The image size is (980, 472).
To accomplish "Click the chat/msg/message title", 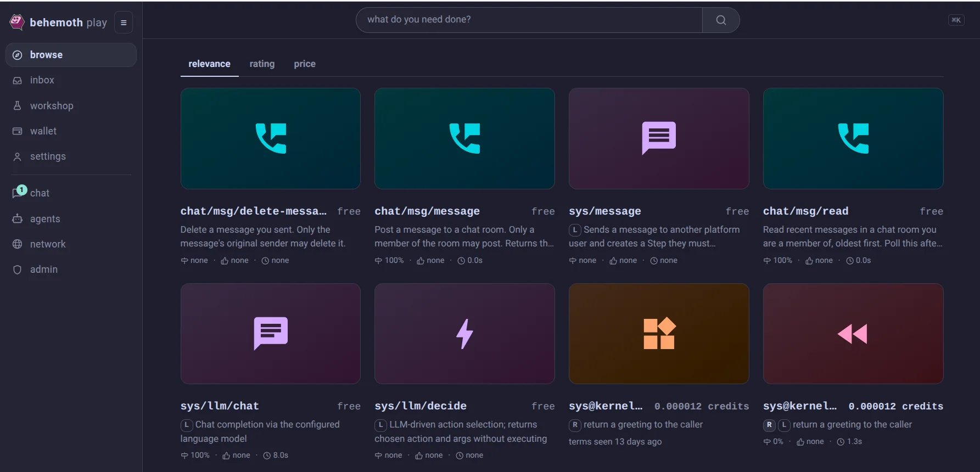I will tap(427, 211).
